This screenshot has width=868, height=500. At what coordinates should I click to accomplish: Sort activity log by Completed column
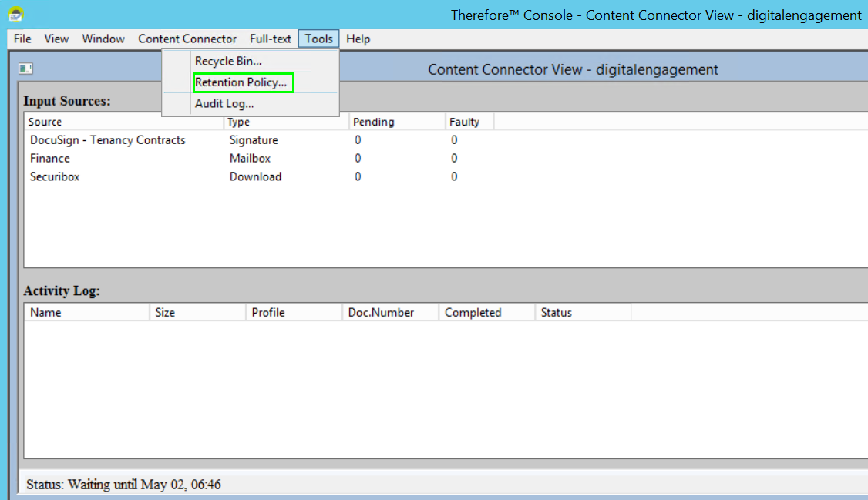[x=486, y=313]
